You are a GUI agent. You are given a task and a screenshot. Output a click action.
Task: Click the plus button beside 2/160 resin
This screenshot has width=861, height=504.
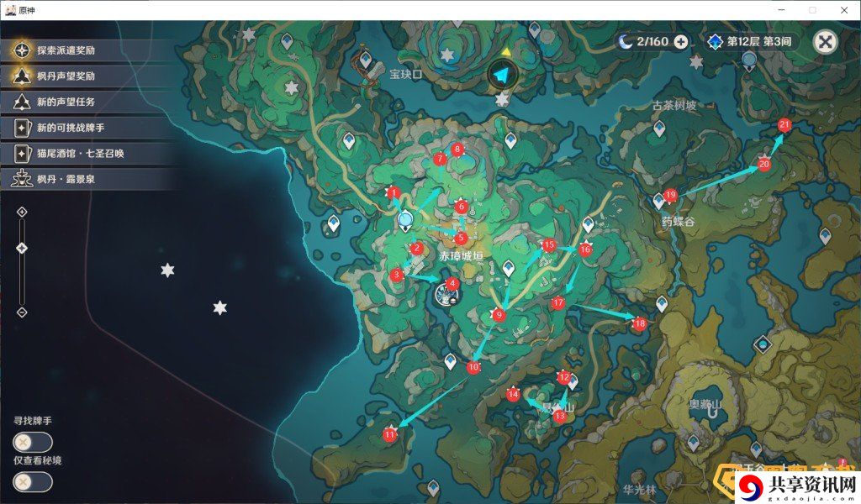681,42
